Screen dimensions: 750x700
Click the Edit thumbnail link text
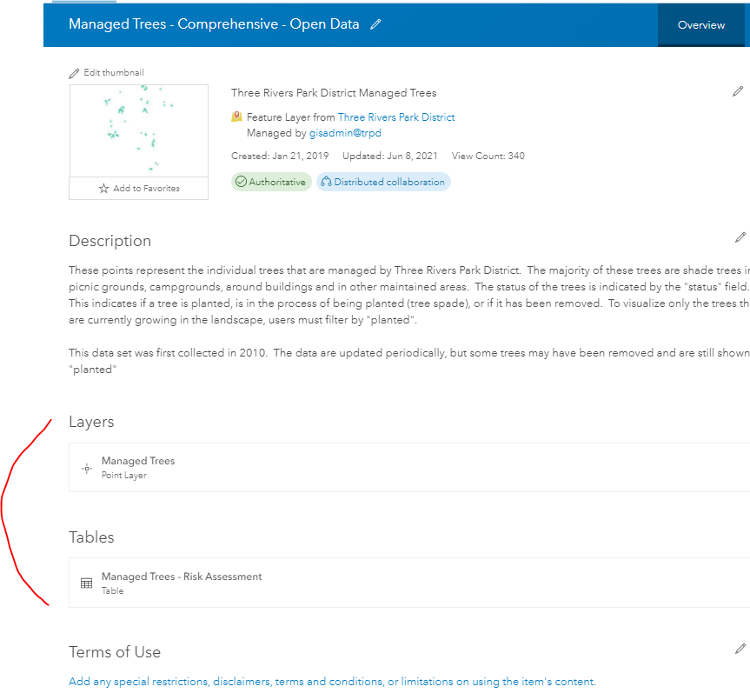click(114, 73)
